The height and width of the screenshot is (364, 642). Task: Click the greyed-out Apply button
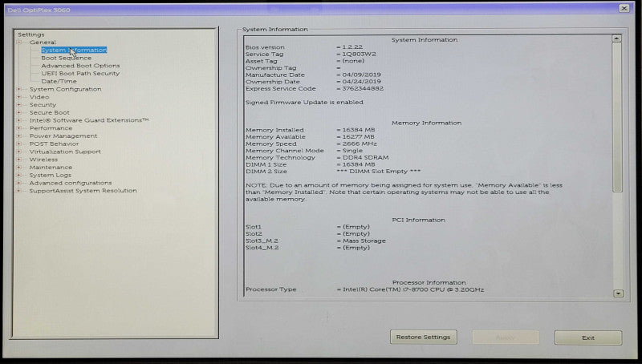click(506, 338)
